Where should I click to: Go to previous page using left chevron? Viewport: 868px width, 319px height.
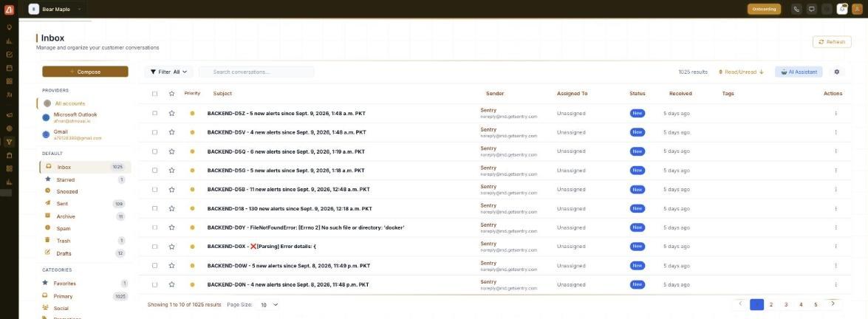coord(741,304)
